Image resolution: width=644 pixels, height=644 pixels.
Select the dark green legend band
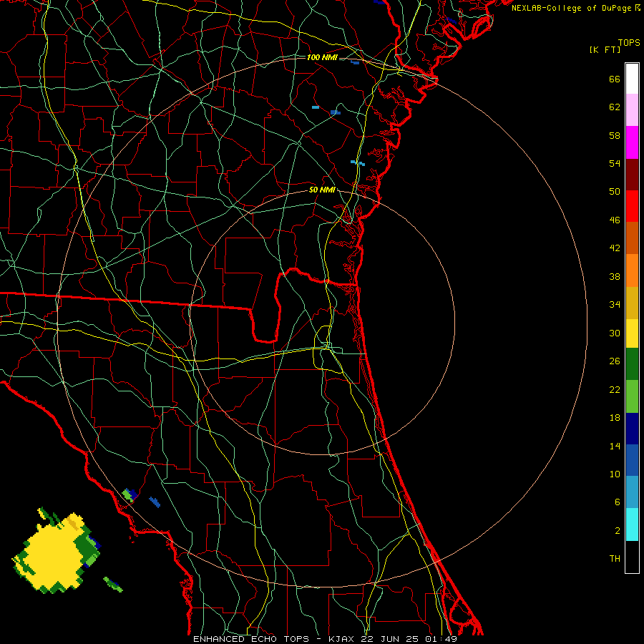click(632, 364)
